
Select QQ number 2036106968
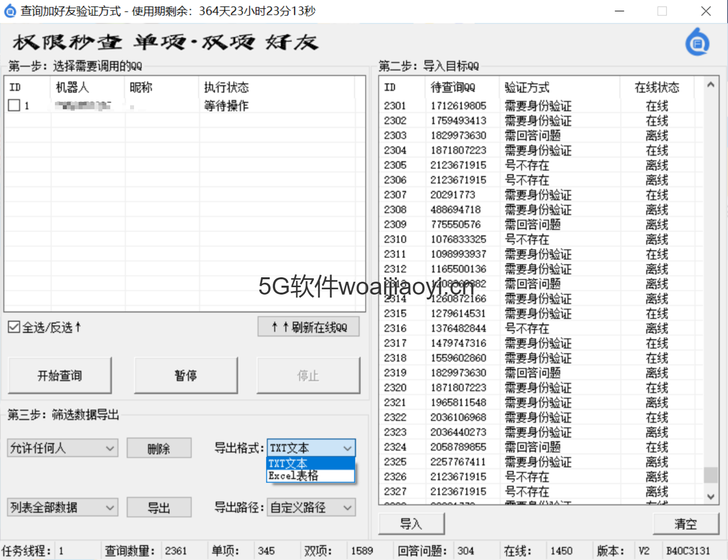pyautogui.click(x=458, y=417)
